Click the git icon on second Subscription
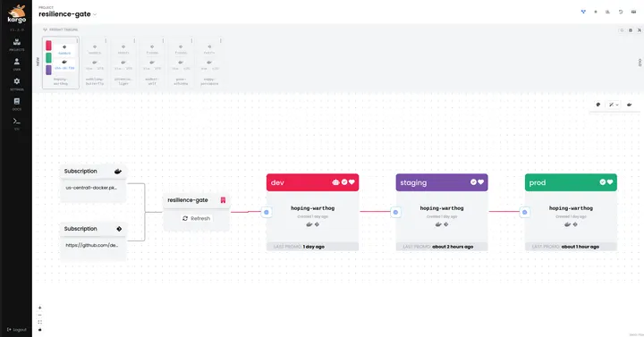This screenshot has width=644, height=337. pyautogui.click(x=119, y=229)
